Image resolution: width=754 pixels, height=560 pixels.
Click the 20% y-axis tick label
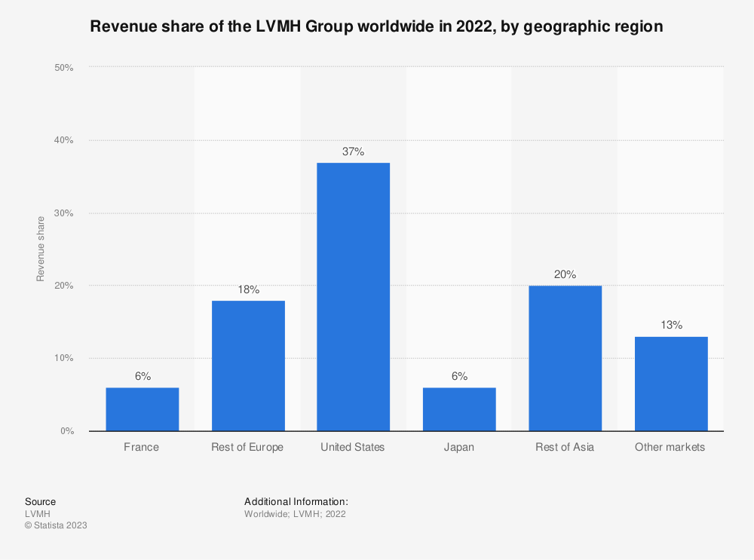coord(64,286)
